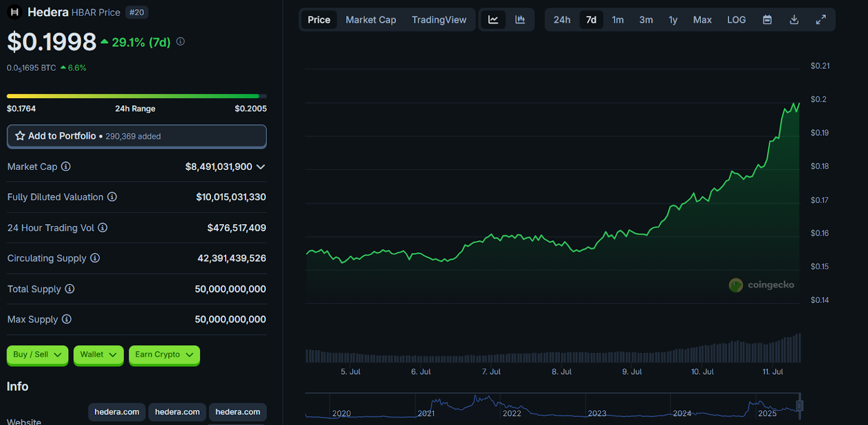
Task: Open the Max Supply info icon
Action: click(x=66, y=319)
